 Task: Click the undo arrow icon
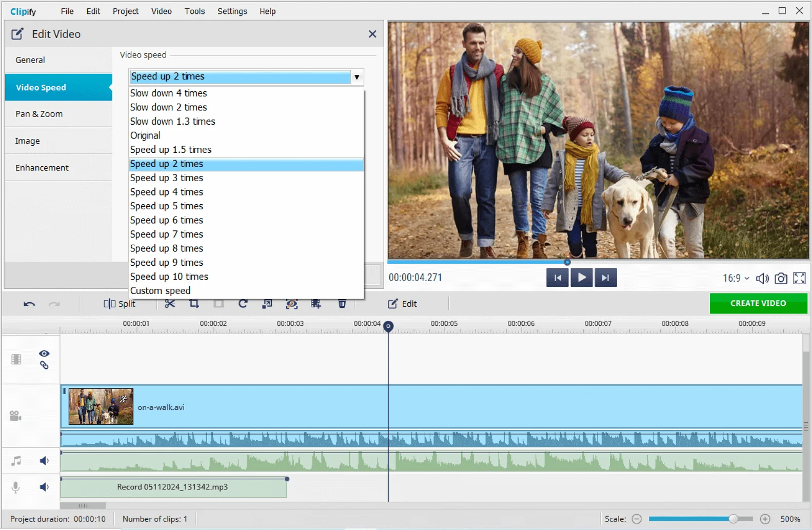29,304
